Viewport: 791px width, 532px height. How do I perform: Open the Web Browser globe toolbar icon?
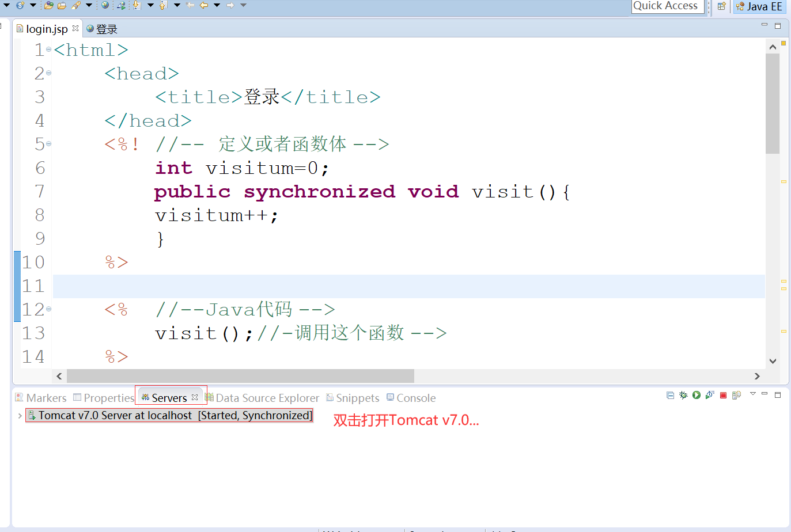[x=105, y=5]
